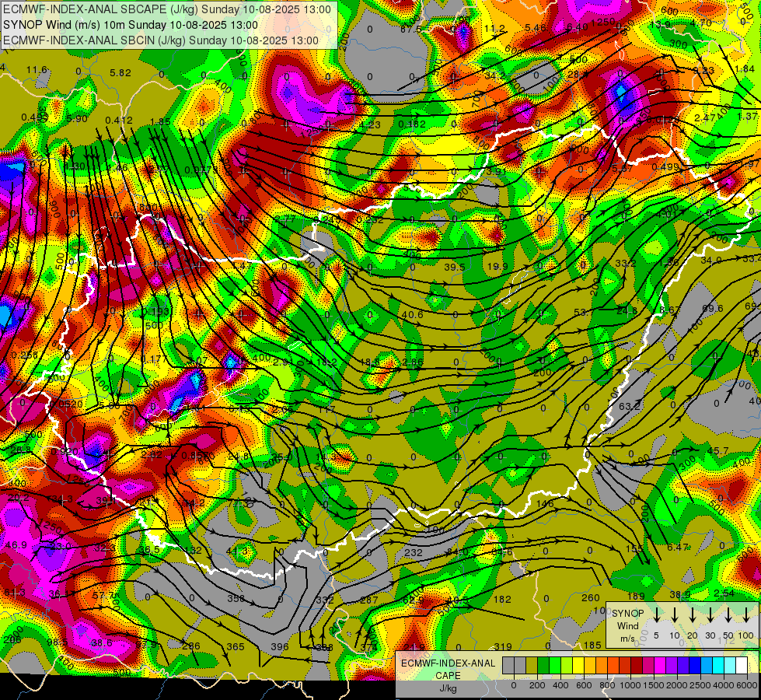
Task: Pick the olive swatch in CAPE scale
Action: pyautogui.click(x=532, y=665)
